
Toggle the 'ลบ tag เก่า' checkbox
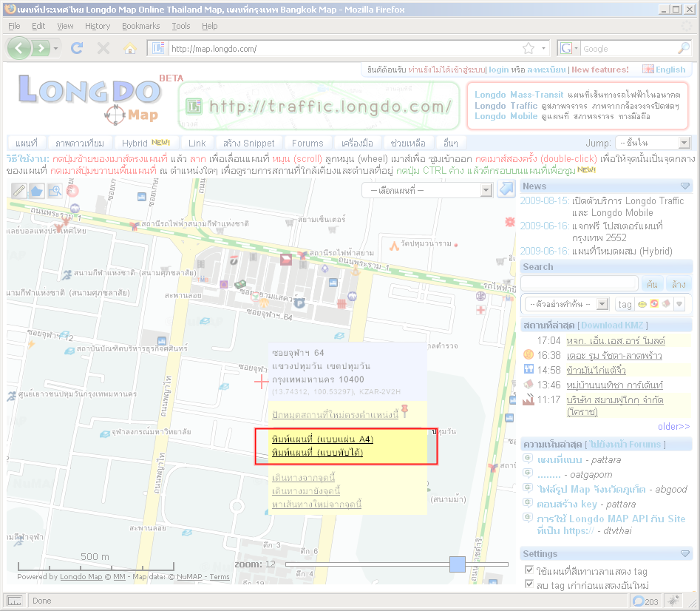coord(529,584)
